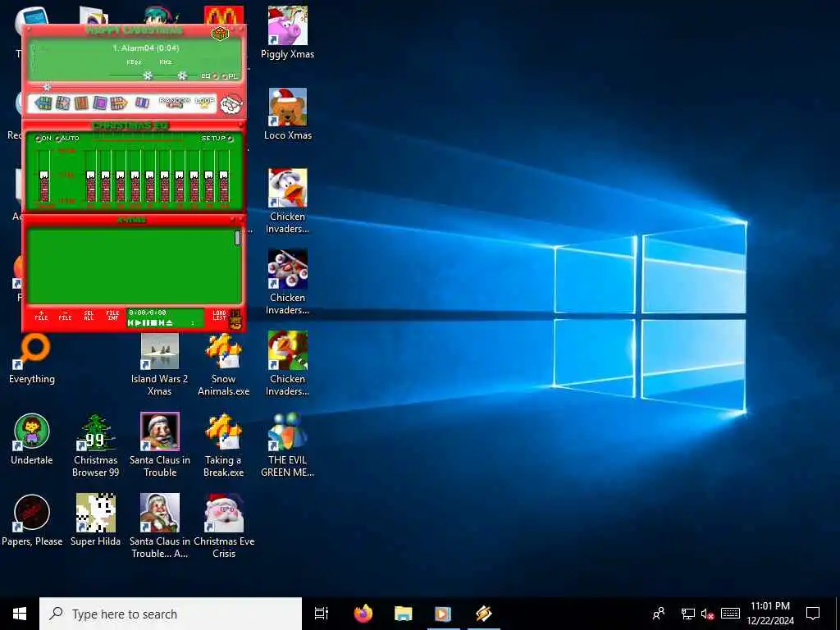Click the taskbar clock showing 11:01 PM

click(x=770, y=614)
